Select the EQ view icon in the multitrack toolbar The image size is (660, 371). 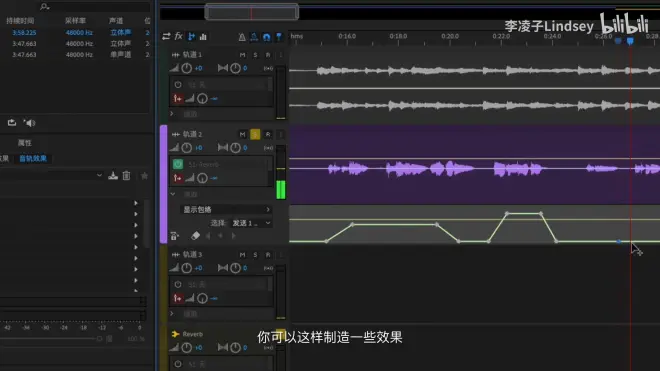click(x=203, y=37)
